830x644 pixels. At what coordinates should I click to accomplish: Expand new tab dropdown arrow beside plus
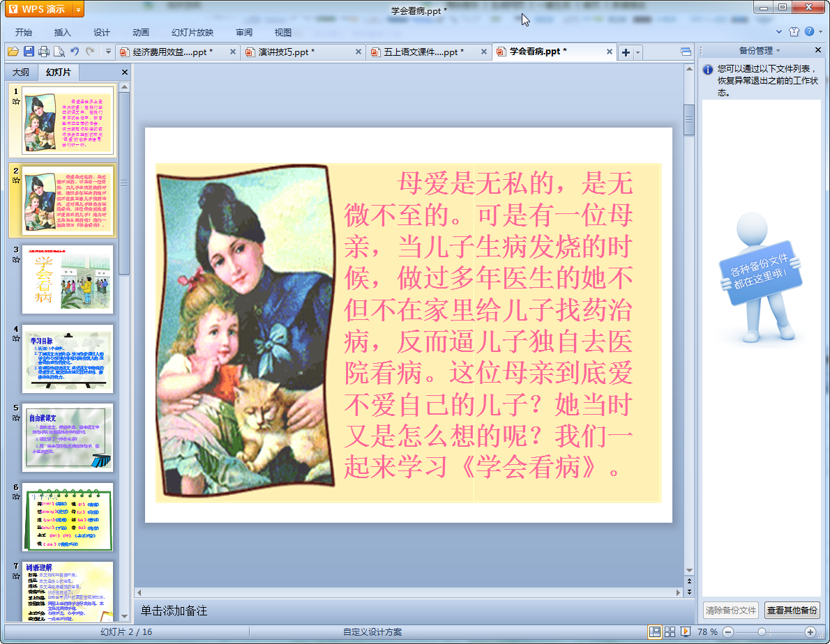click(638, 52)
